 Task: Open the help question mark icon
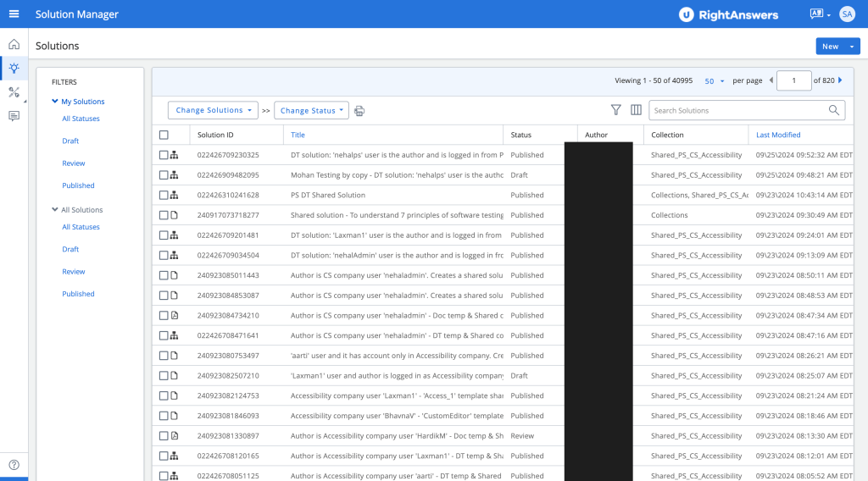tap(14, 465)
